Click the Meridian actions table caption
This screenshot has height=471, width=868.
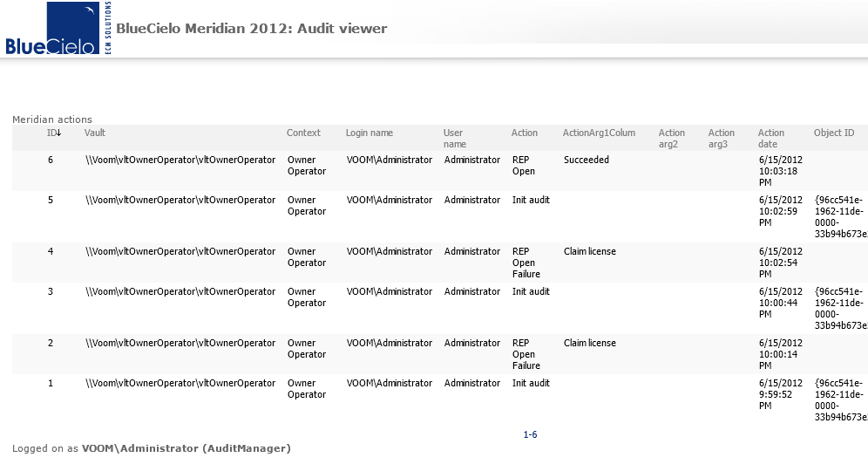(52, 119)
